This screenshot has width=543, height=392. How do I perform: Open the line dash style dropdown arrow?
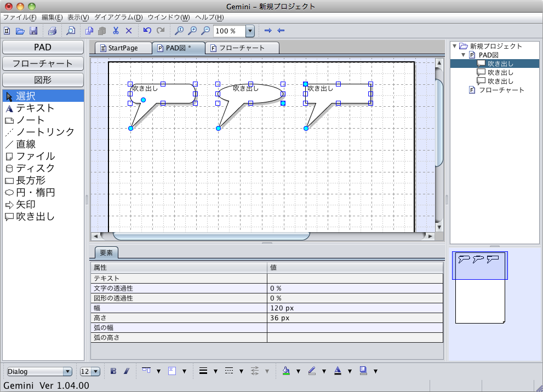click(242, 371)
